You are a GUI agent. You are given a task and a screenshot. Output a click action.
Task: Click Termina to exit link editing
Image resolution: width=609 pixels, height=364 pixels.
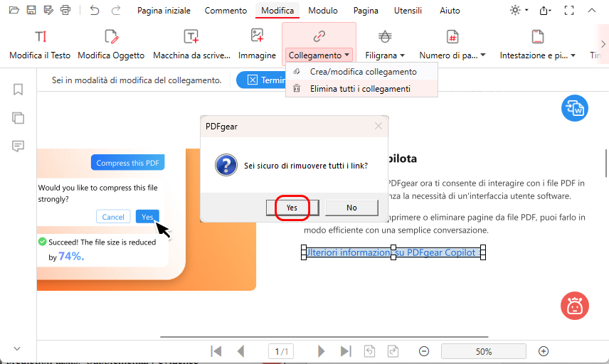tap(262, 80)
